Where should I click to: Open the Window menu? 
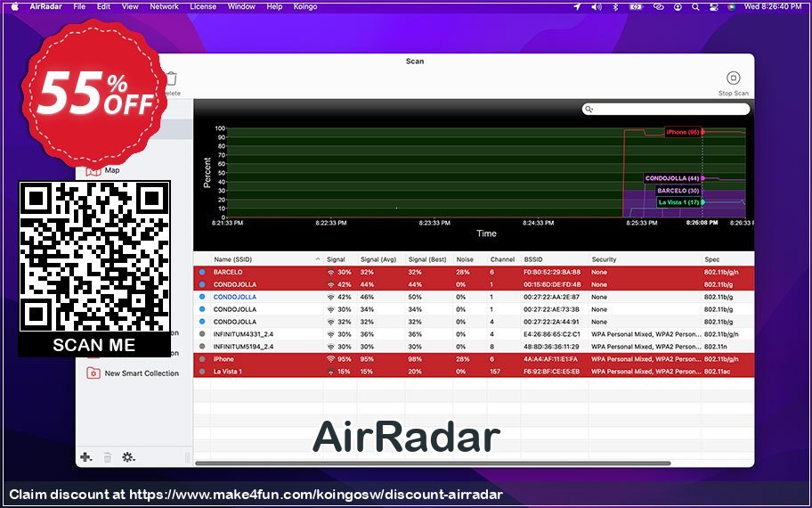[x=241, y=7]
